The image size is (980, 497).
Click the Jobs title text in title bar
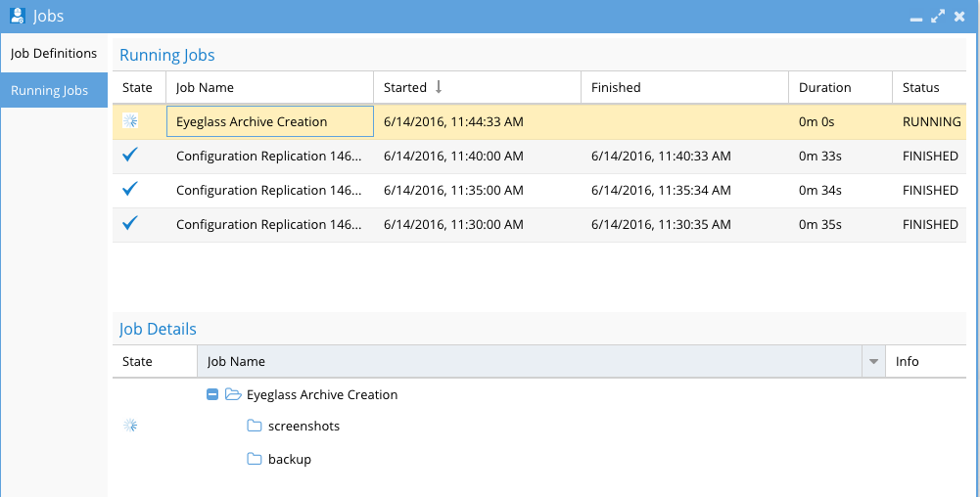tap(49, 16)
